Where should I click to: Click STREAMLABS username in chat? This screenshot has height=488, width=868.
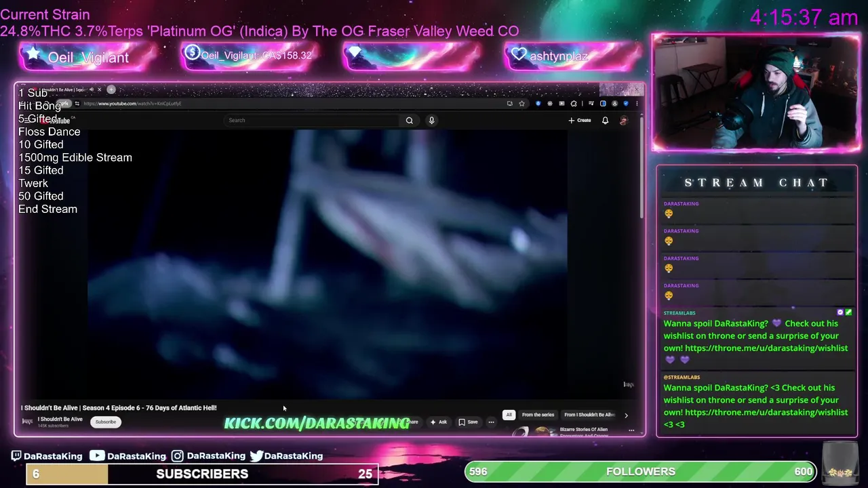tap(679, 313)
